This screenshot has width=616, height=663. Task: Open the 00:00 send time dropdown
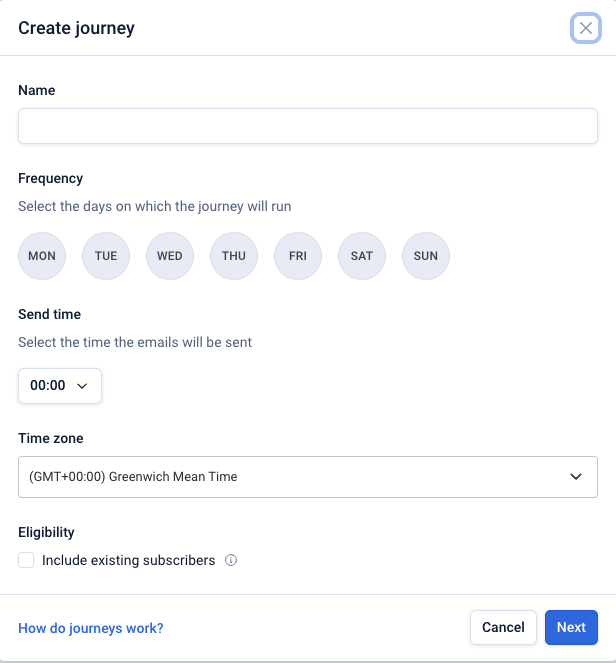tap(59, 386)
